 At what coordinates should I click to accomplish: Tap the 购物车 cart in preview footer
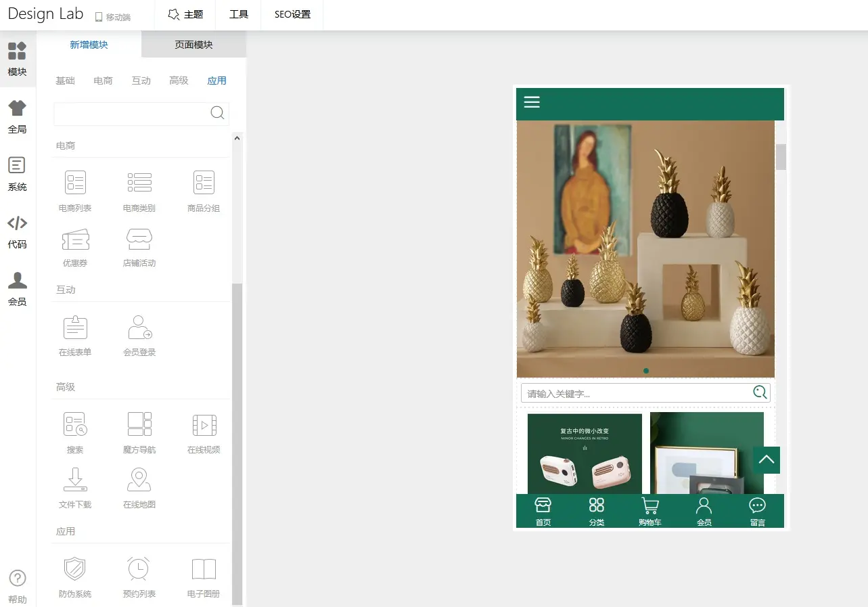[649, 512]
